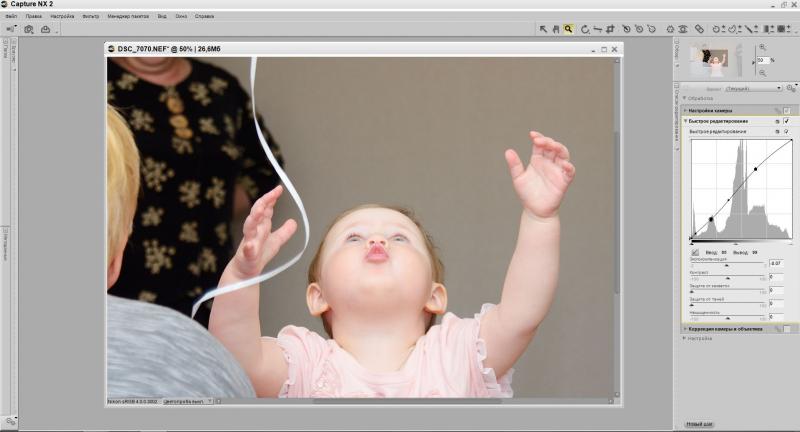The height and width of the screenshot is (432, 800).
Task: Select the Color Control Point tool
Action: pos(670,30)
